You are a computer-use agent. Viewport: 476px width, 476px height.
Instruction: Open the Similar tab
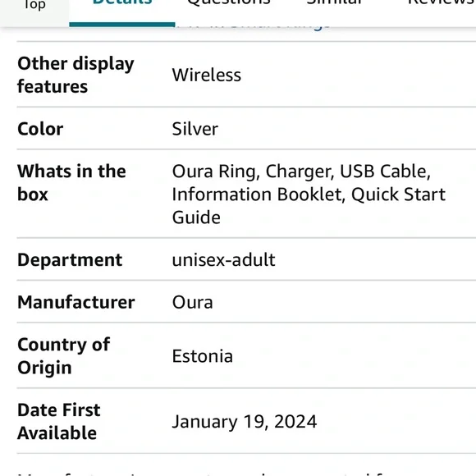click(x=335, y=3)
